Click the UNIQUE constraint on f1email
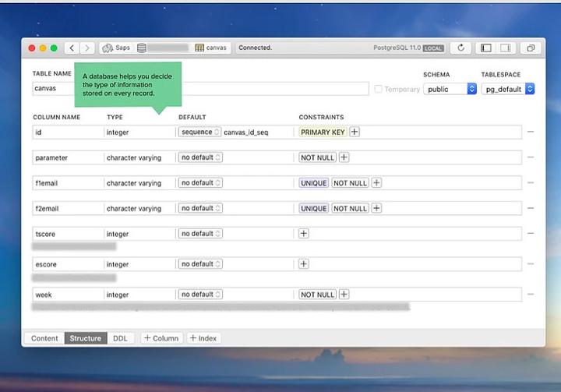This screenshot has height=392, width=561. [314, 183]
